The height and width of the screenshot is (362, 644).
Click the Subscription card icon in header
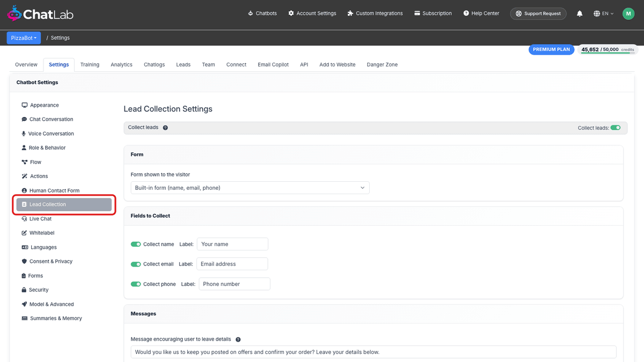coord(417,13)
